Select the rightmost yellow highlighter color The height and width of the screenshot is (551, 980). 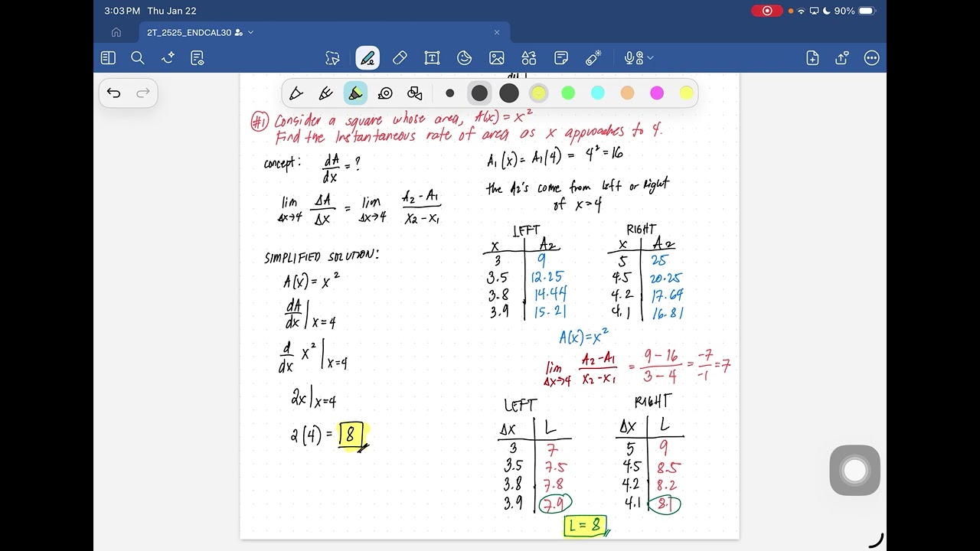686,93
